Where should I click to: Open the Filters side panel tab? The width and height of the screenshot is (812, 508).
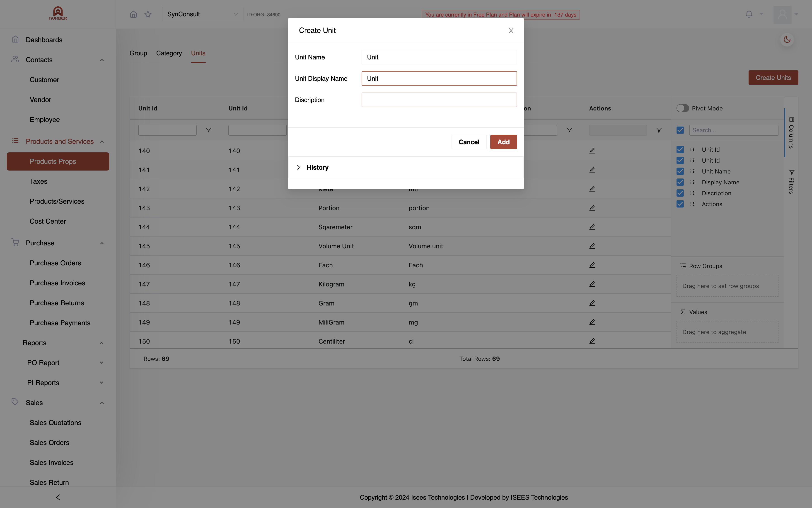pos(791,182)
